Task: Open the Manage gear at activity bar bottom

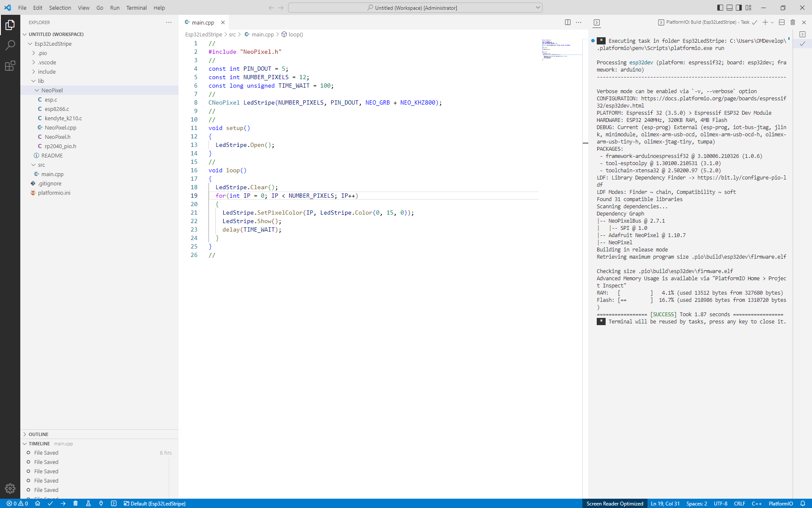Action: pos(10,488)
